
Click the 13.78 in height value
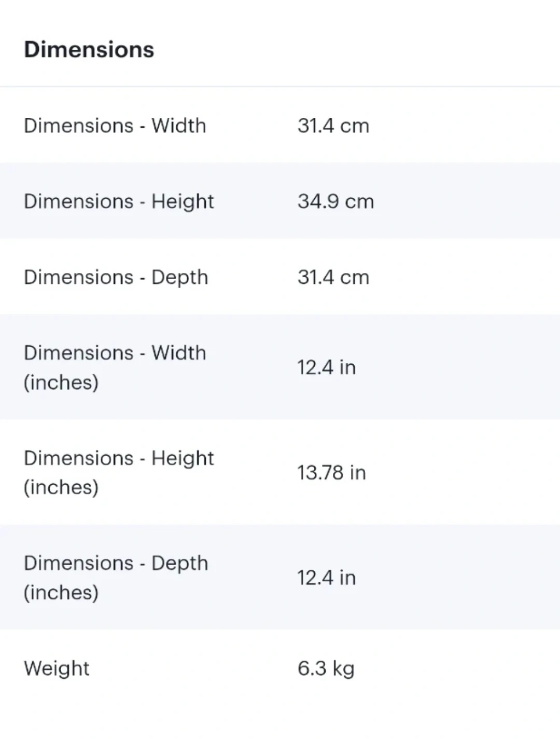point(331,473)
